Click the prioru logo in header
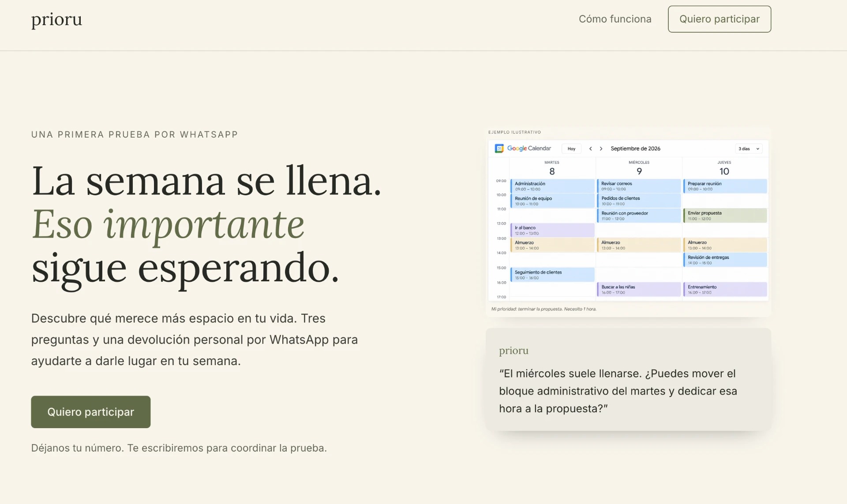Screen dimensions: 847x504 coord(56,19)
